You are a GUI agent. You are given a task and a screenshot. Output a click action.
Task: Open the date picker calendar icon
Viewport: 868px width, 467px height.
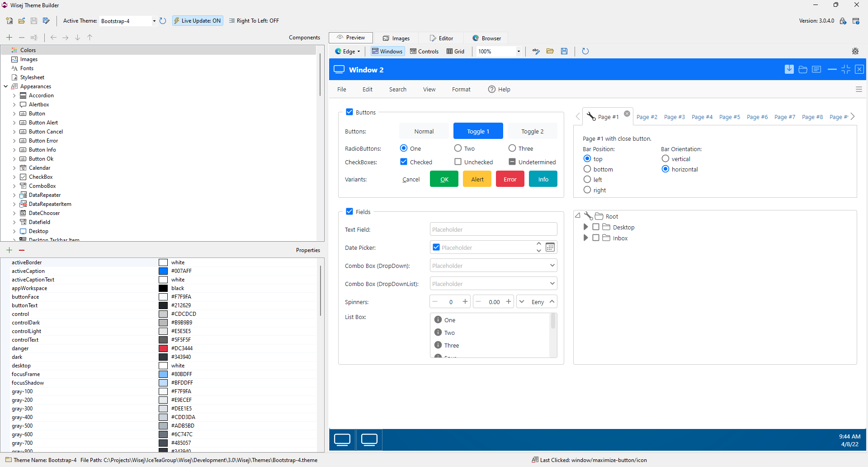[x=550, y=247]
